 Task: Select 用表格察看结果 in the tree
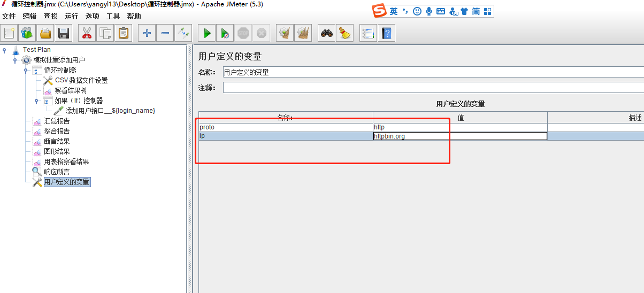click(x=66, y=161)
